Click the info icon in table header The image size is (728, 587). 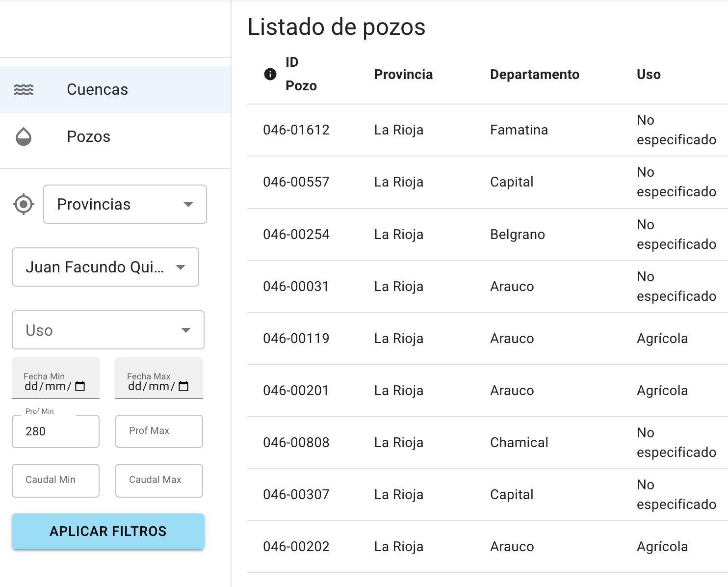tap(270, 74)
